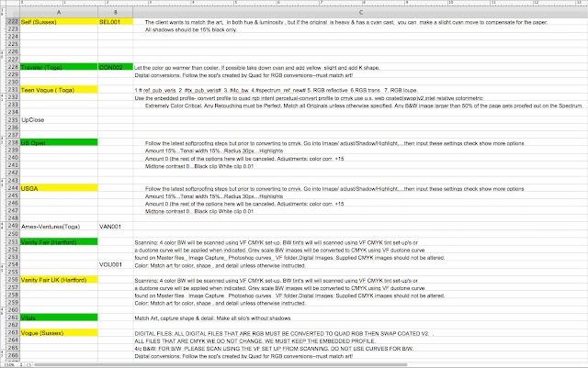Select the green 'US Open' cell

[x=59, y=143]
